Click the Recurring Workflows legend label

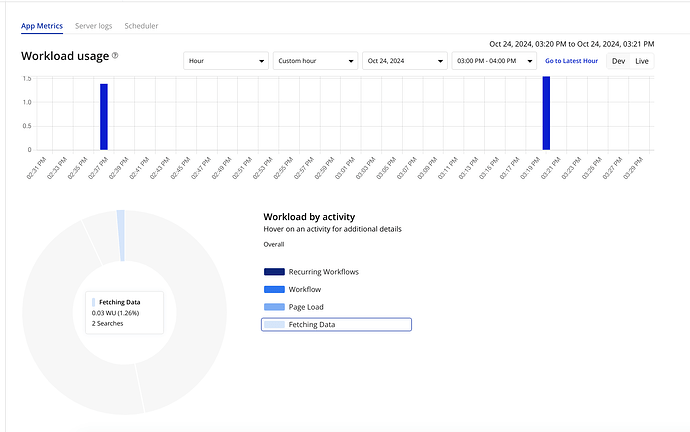[323, 272]
